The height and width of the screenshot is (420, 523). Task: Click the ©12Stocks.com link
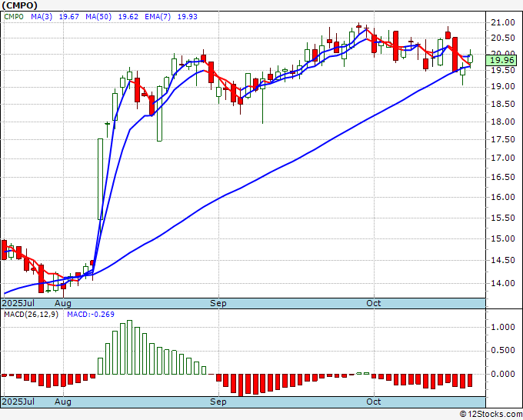pos(491,415)
